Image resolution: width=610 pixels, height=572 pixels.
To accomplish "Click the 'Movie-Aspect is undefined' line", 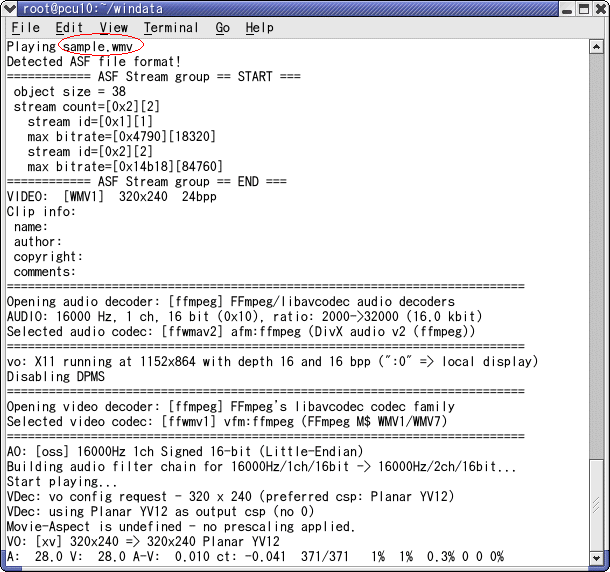I will 182,526.
